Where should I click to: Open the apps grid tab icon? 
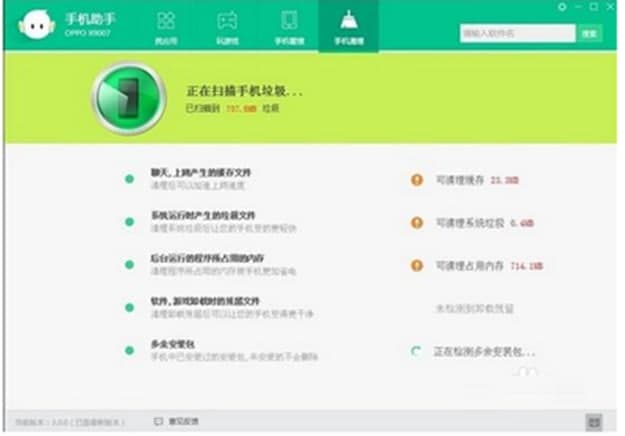166,20
